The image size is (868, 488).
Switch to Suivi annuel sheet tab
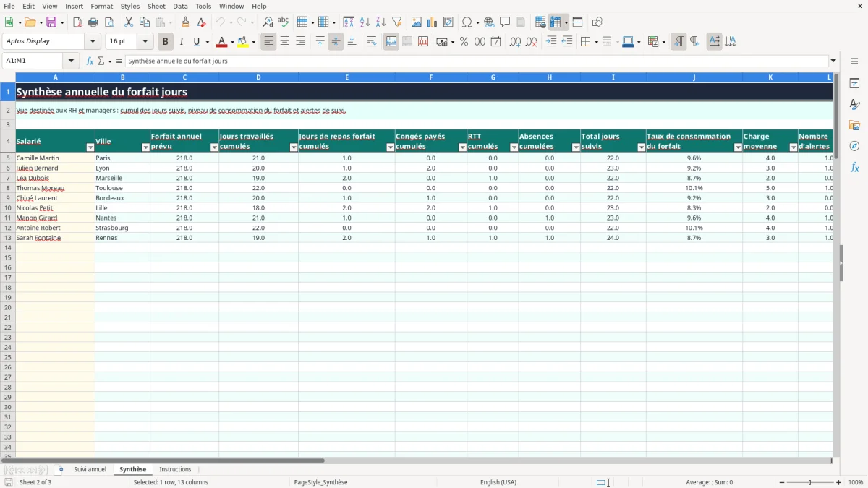pyautogui.click(x=90, y=470)
